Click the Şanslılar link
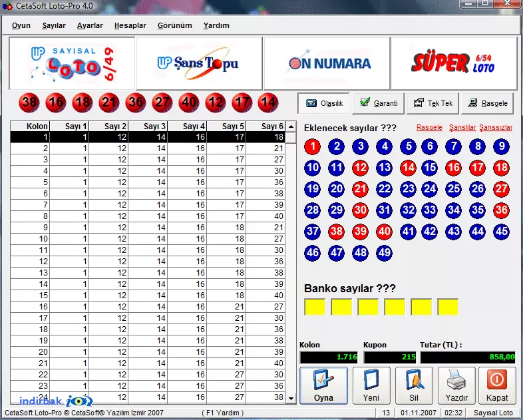 (x=462, y=127)
